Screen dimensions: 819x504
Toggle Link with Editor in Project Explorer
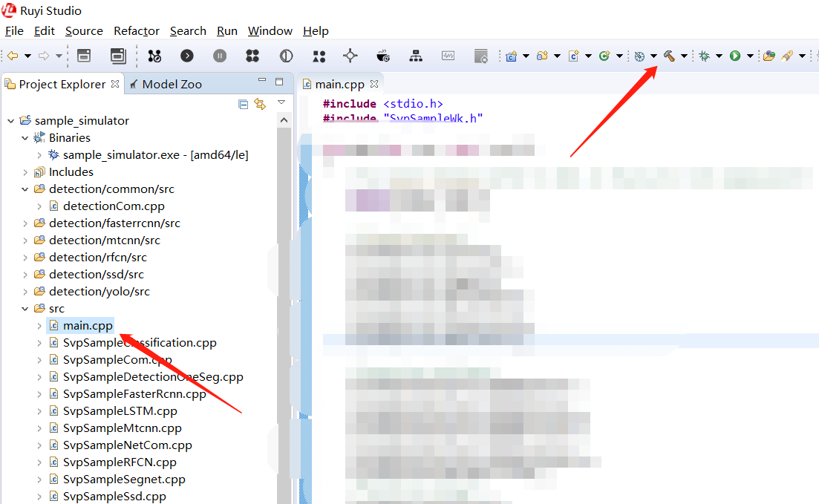pyautogui.click(x=260, y=104)
